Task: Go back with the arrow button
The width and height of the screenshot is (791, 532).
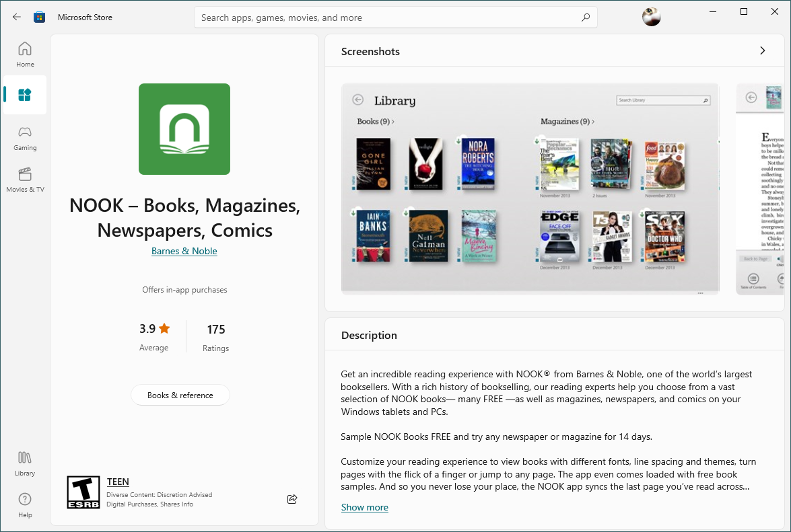Action: [x=17, y=17]
